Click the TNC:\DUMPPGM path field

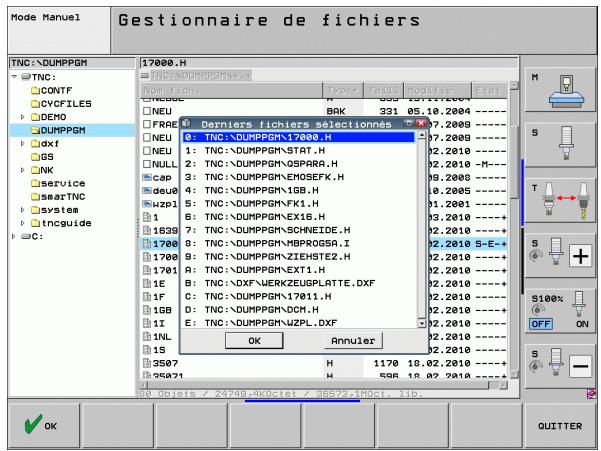point(72,63)
